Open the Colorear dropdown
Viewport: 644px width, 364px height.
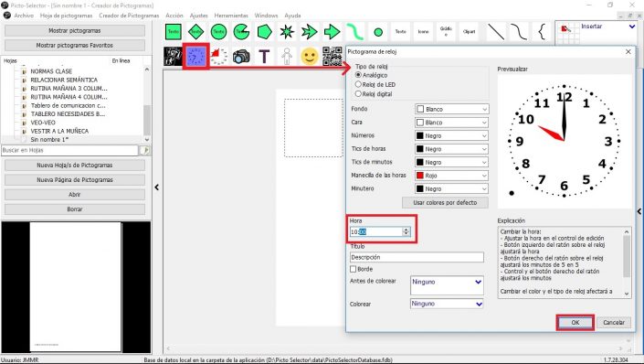coord(447,304)
